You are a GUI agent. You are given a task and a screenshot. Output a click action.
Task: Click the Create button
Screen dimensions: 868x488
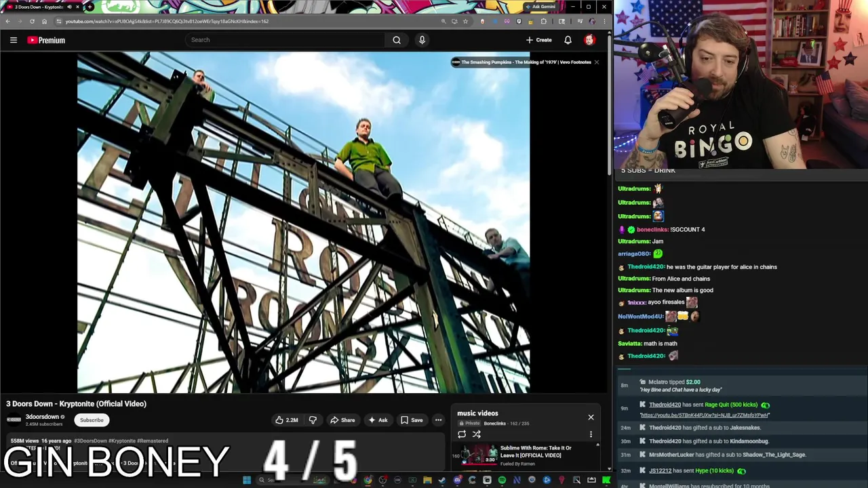[x=539, y=40]
